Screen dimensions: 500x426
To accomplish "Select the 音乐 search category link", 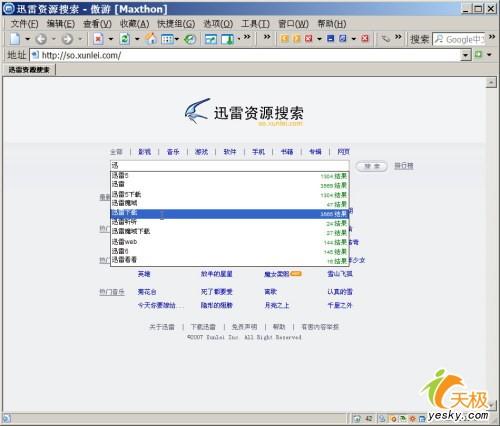I will click(x=173, y=152).
